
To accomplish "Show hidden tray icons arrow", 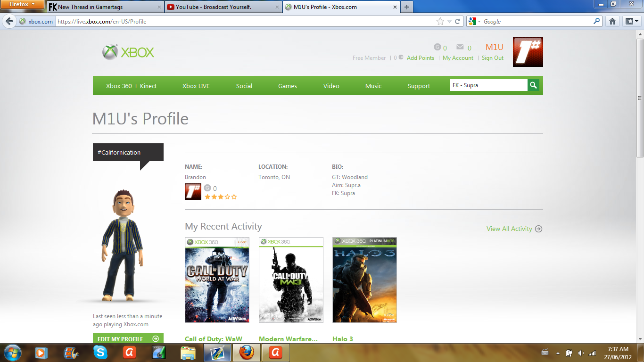I will pyautogui.click(x=558, y=353).
